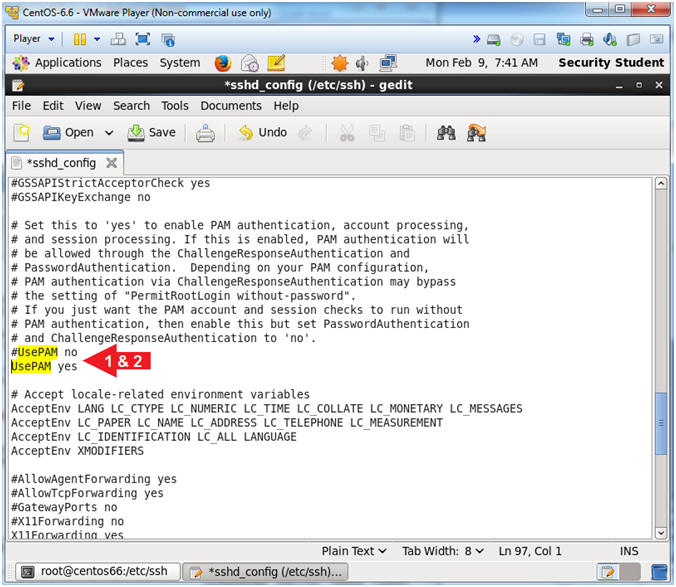
Task: Click the network connection icon
Action: (388, 63)
